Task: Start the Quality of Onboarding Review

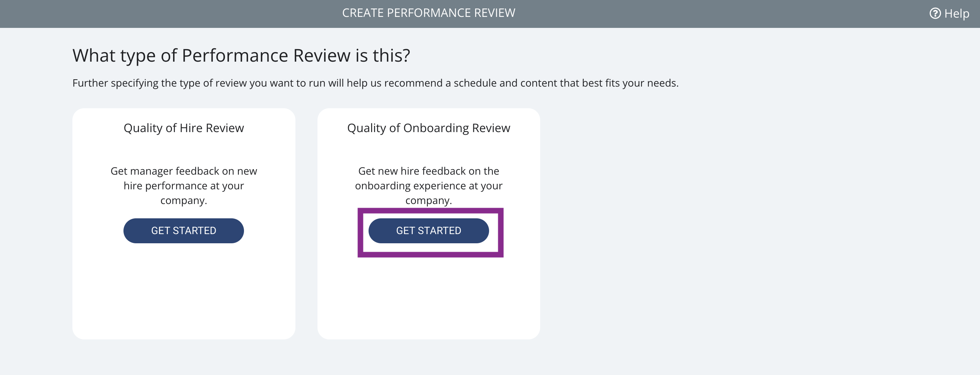Action: 428,231
